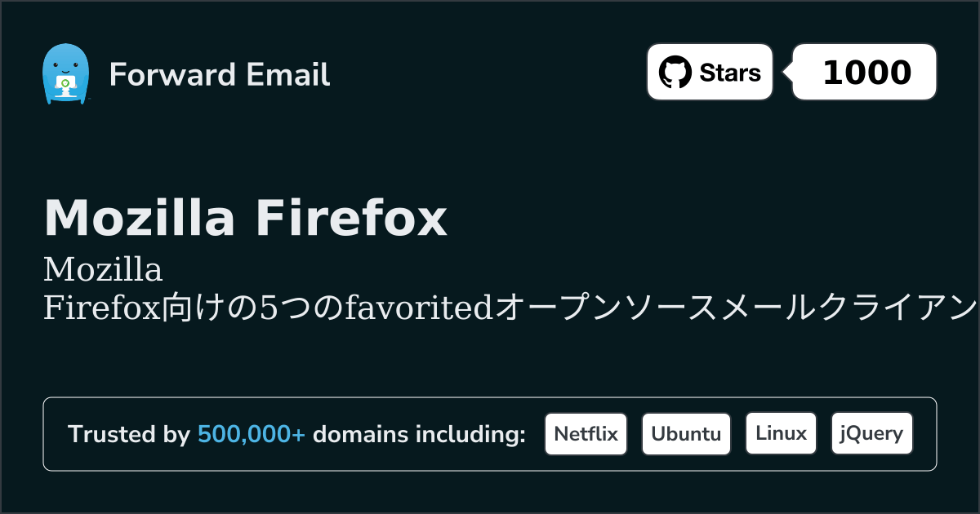The height and width of the screenshot is (514, 980).
Task: Select the jQuery badge
Action: pyautogui.click(x=871, y=433)
